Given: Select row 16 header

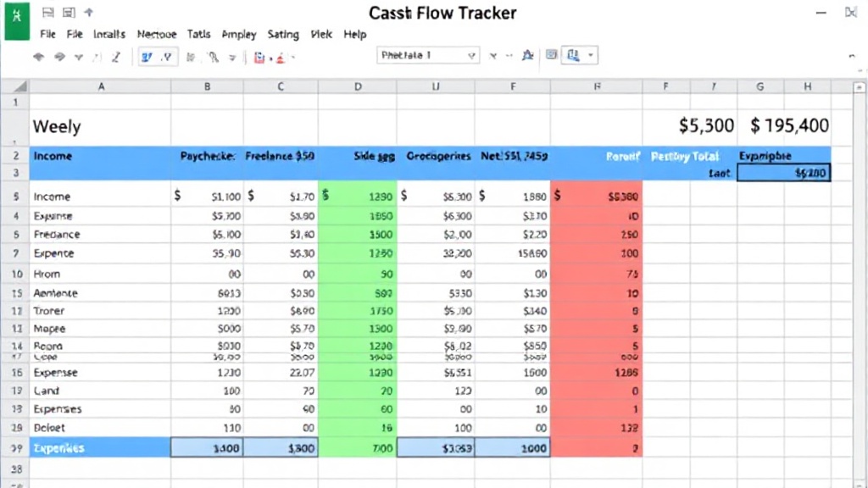Looking at the screenshot, I should point(15,373).
